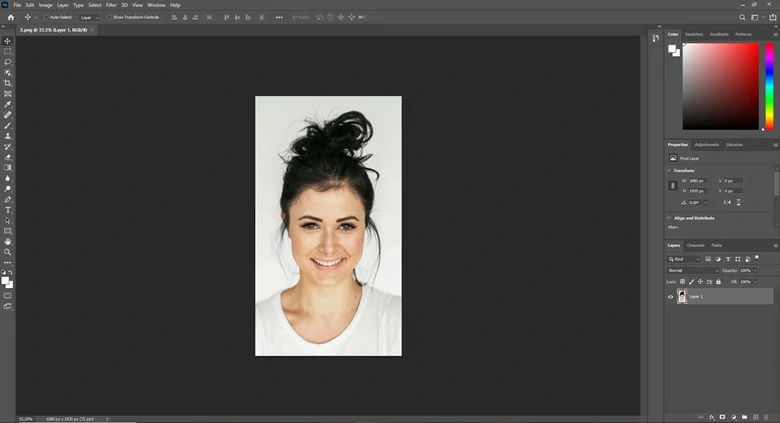Open the layer filter Kind dropdown
This screenshot has width=780, height=423.
684,259
